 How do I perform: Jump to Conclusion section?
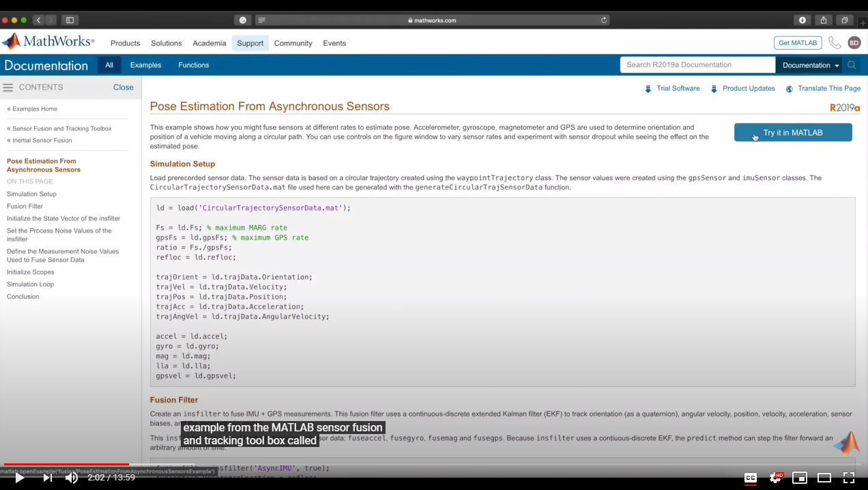pos(23,297)
